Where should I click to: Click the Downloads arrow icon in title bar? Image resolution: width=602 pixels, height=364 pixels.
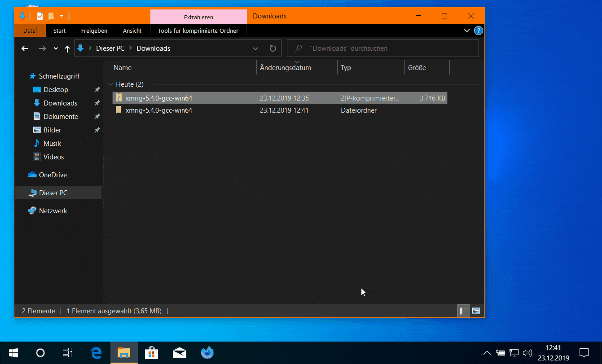22,16
